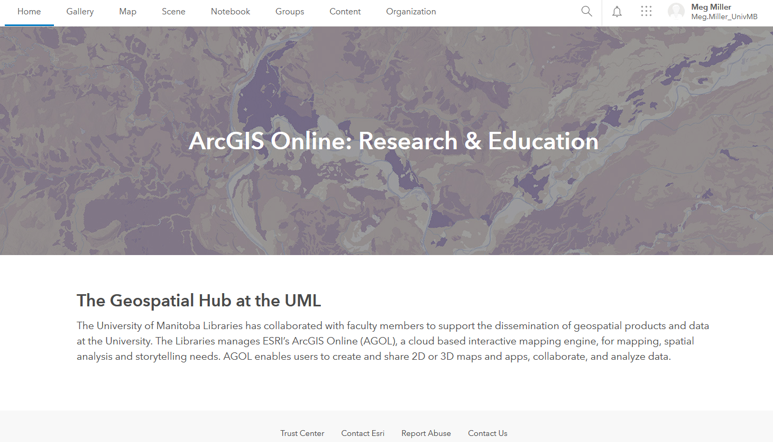Click the University of Manitoba description paragraph
The image size is (775, 442).
392,341
